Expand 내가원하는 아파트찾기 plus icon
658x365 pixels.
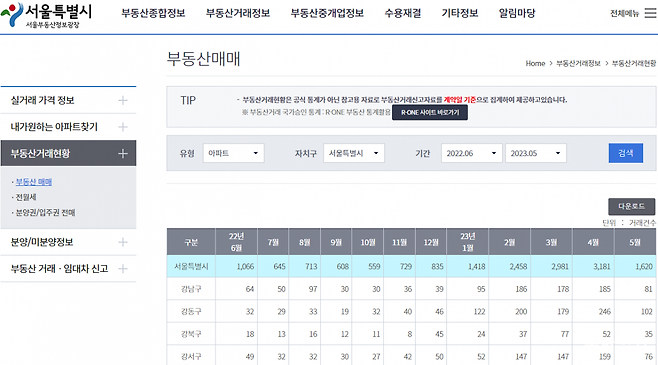point(123,127)
